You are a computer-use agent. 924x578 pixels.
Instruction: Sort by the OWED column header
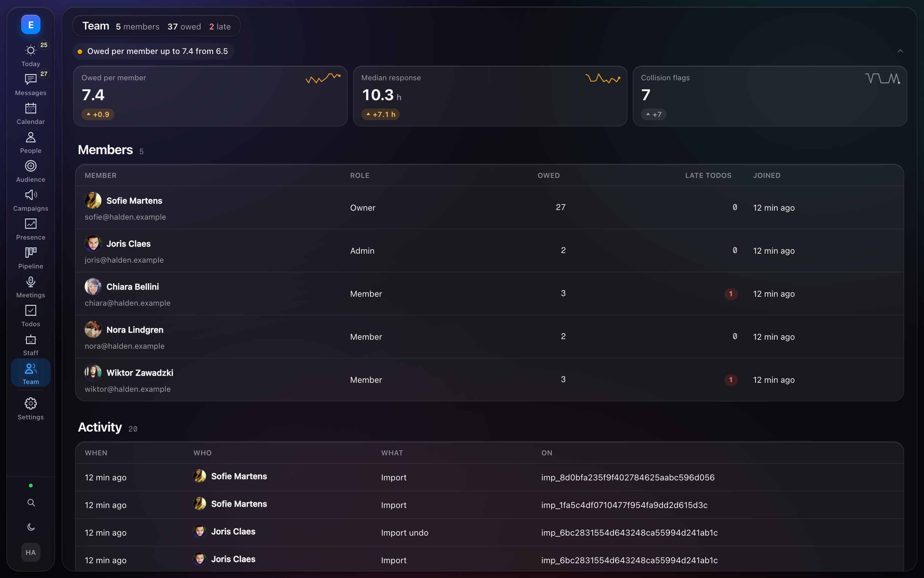(549, 175)
